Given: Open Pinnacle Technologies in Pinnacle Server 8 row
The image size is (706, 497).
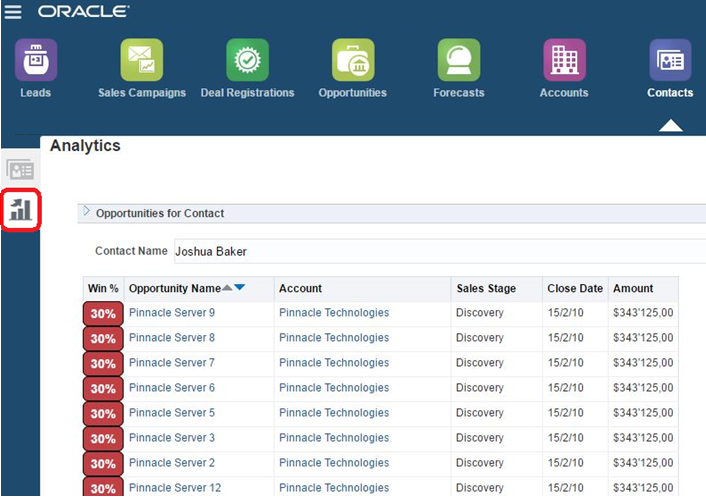Looking at the screenshot, I should (334, 338).
